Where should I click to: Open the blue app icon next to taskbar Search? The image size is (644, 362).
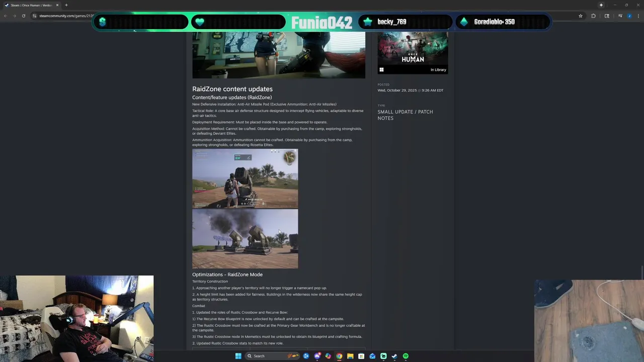306,356
